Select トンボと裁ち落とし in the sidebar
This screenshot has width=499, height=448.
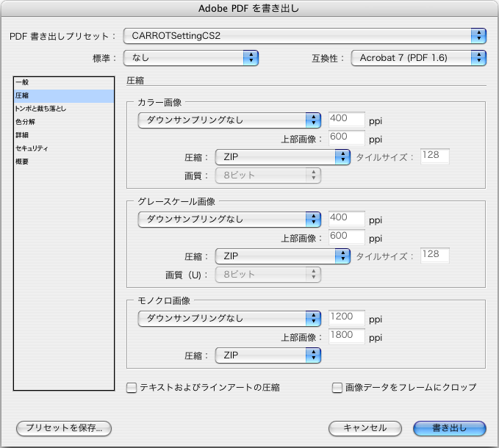click(64, 109)
